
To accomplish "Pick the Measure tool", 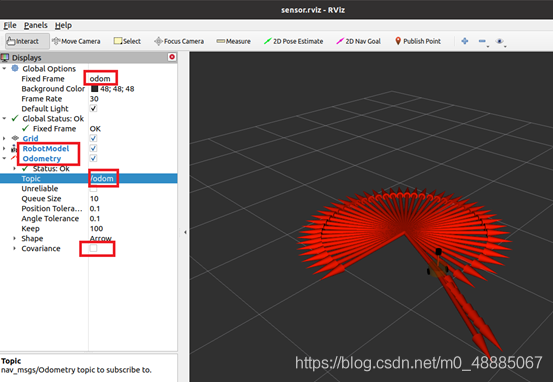I will click(x=233, y=41).
